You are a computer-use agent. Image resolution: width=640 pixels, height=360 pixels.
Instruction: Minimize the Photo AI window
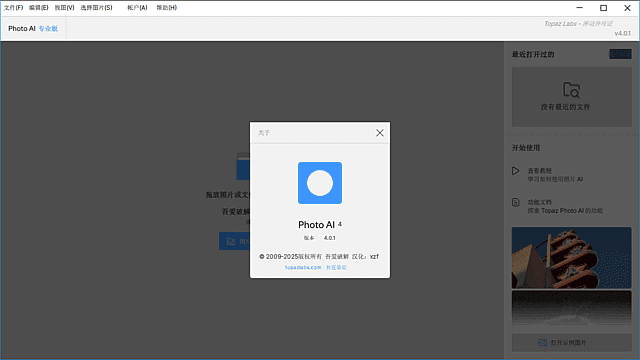coord(579,8)
